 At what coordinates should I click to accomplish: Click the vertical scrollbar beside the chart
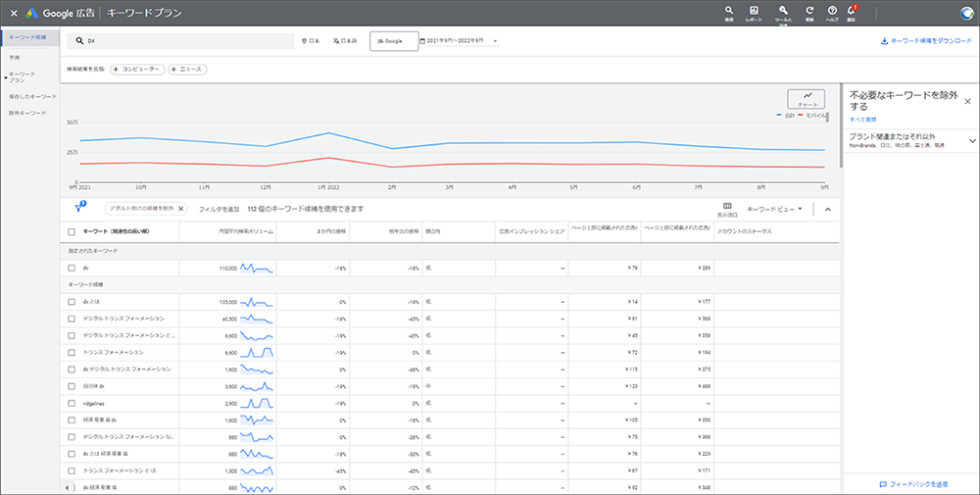coord(841,125)
